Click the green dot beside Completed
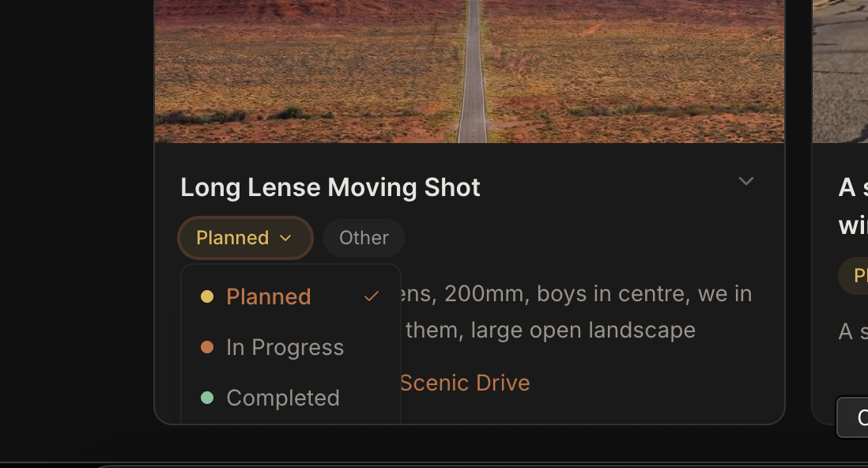 pyautogui.click(x=207, y=398)
